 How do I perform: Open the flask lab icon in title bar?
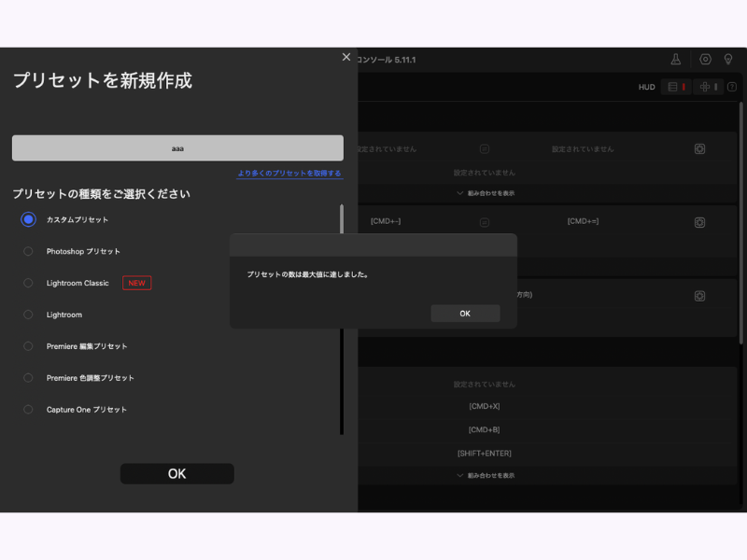click(x=676, y=59)
